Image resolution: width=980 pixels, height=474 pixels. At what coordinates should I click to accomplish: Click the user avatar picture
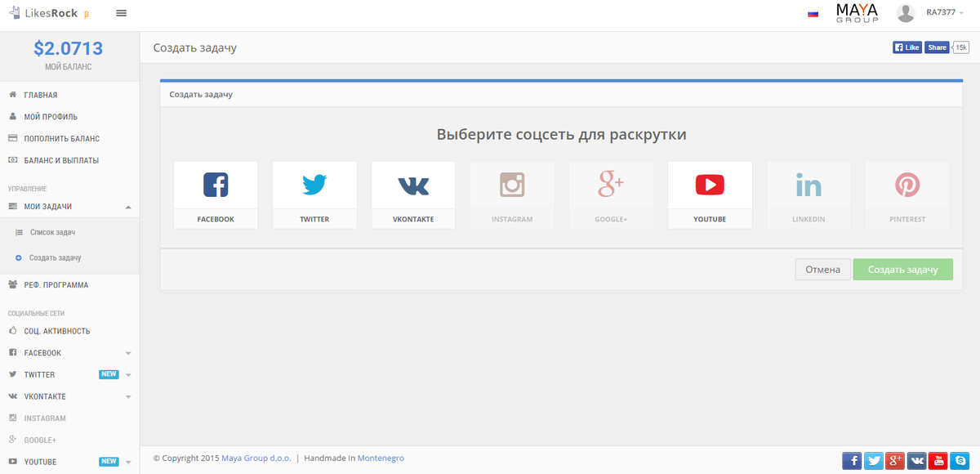906,13
